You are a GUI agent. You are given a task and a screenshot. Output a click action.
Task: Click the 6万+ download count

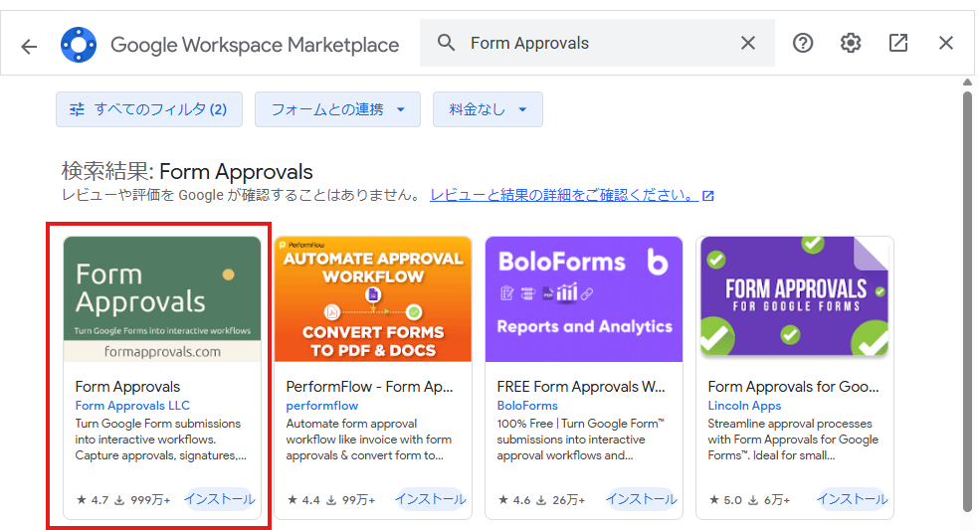769,500
